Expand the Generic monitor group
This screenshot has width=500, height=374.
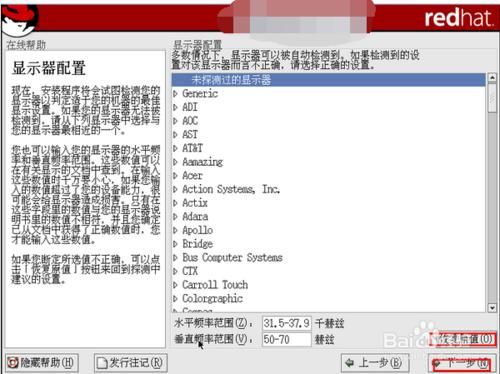pos(176,94)
